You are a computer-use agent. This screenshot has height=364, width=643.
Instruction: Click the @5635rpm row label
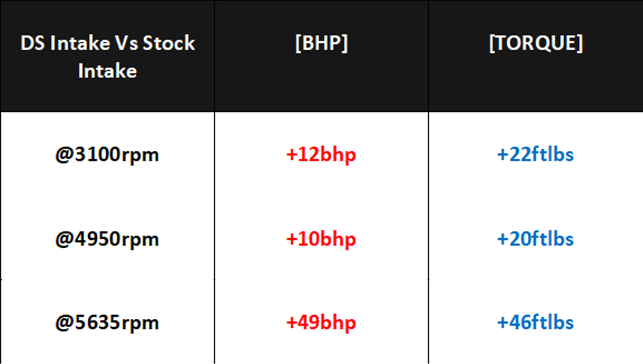point(107,322)
